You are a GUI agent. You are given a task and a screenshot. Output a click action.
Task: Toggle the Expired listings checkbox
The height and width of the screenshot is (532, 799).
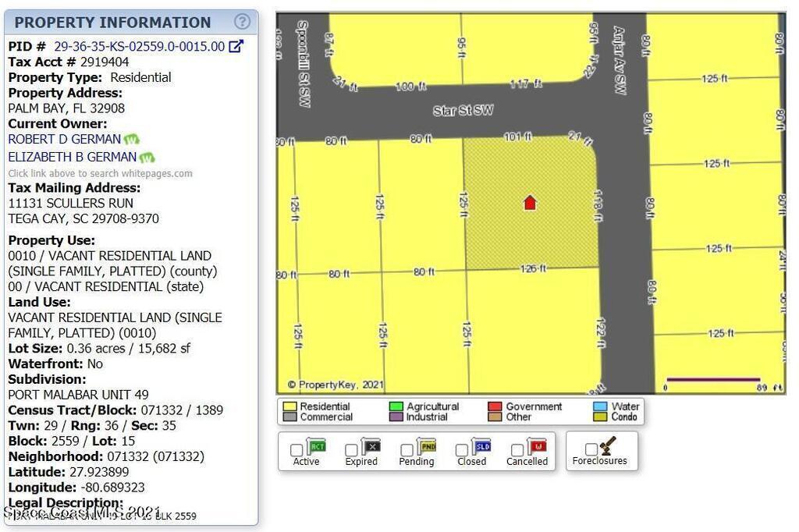click(352, 450)
